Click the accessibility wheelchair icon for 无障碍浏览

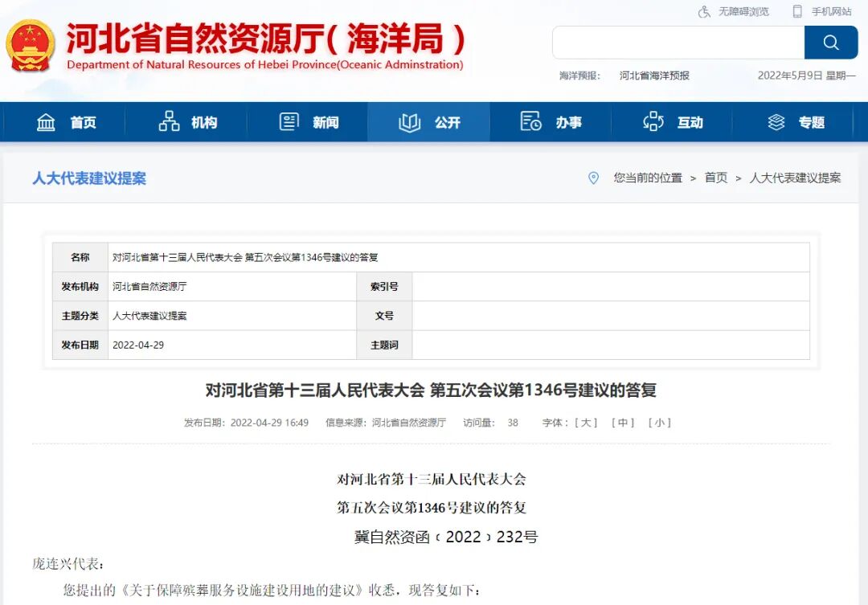click(x=703, y=11)
